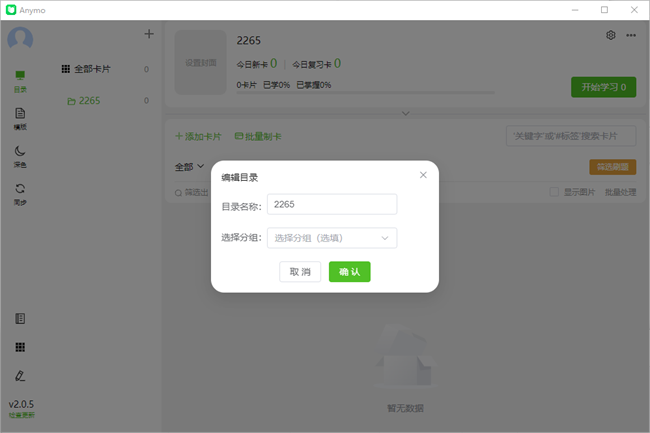Image resolution: width=650 pixels, height=433 pixels.
Task: Click the plus icon to add a directory
Action: tap(149, 34)
